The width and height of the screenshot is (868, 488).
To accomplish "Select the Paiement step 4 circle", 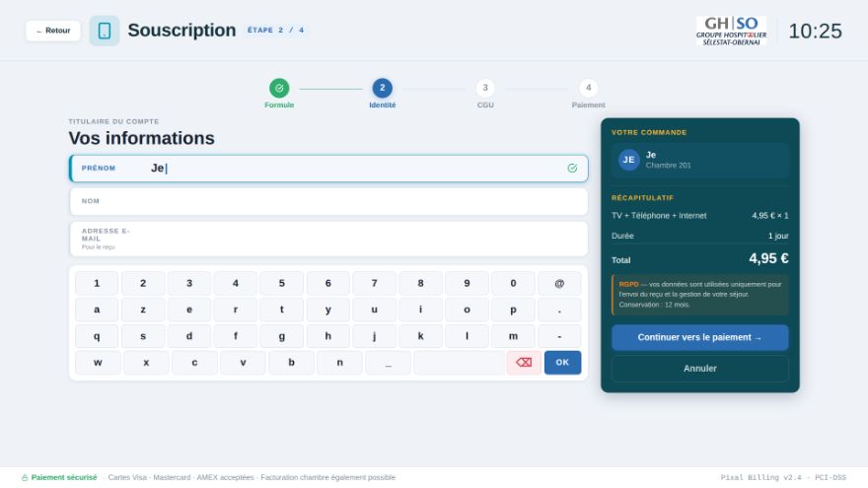I will (588, 88).
